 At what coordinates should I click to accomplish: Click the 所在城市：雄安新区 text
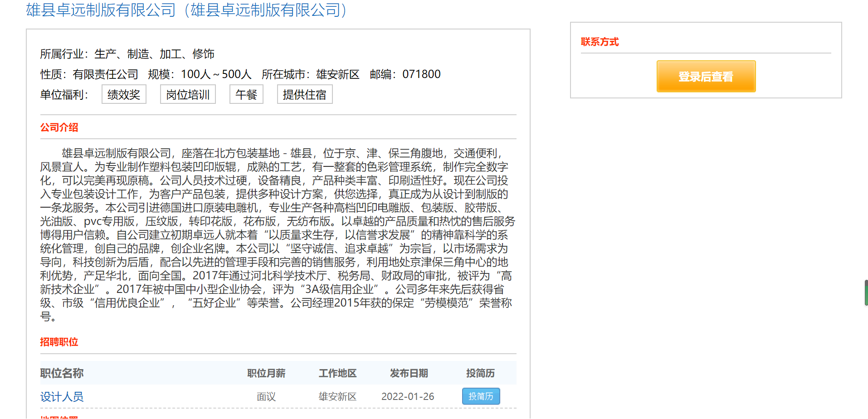pyautogui.click(x=311, y=74)
